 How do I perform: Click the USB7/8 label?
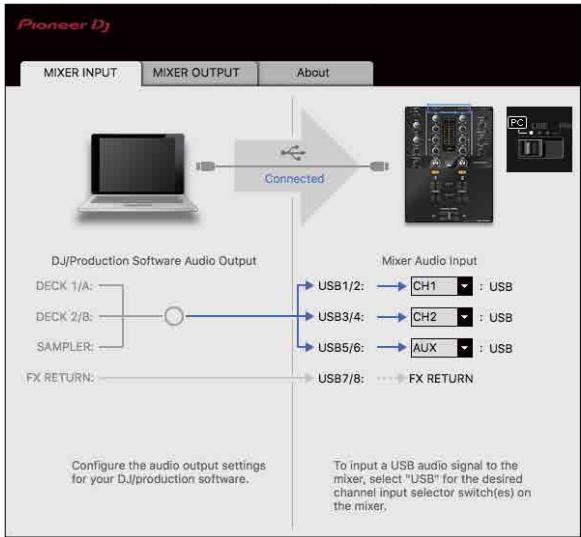pyautogui.click(x=341, y=378)
